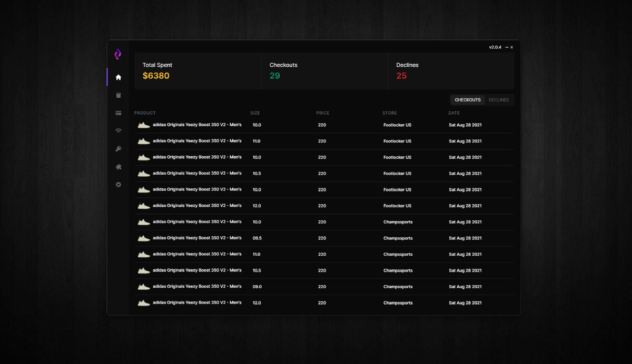632x364 pixels.
Task: Click the Total Spent $6380 value
Action: 156,76
